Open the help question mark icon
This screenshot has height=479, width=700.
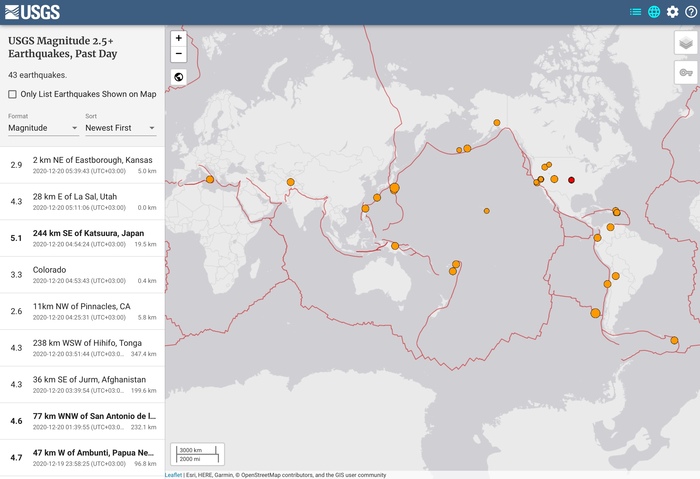coord(690,12)
